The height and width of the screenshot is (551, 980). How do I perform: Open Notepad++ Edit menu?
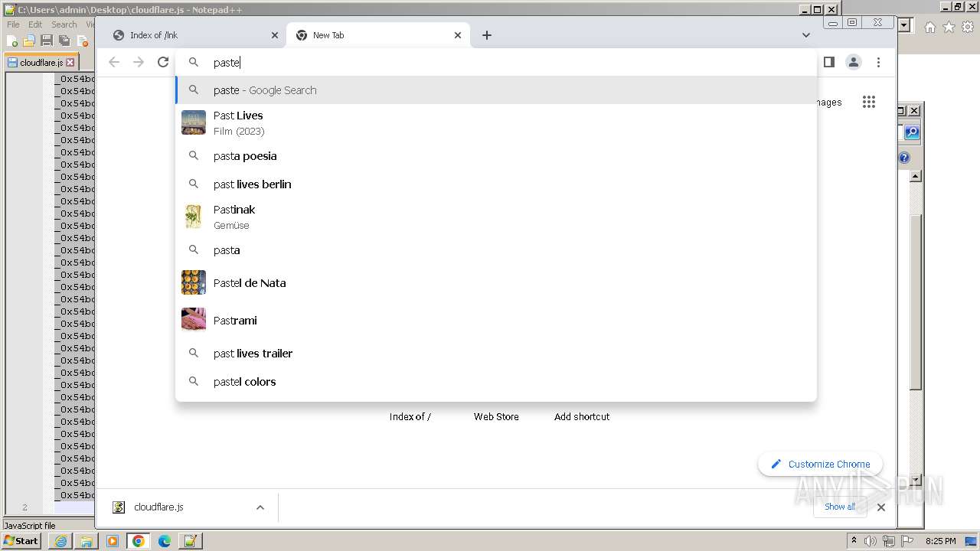click(35, 24)
